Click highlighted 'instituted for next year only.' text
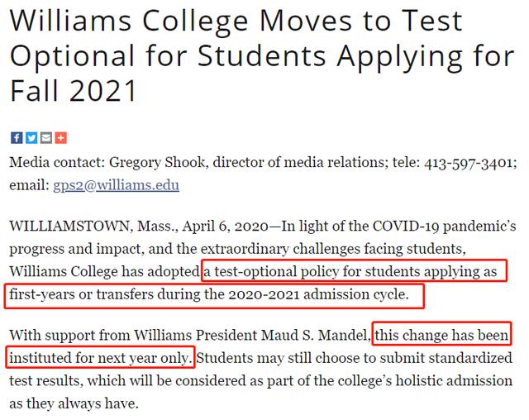 click(101, 358)
